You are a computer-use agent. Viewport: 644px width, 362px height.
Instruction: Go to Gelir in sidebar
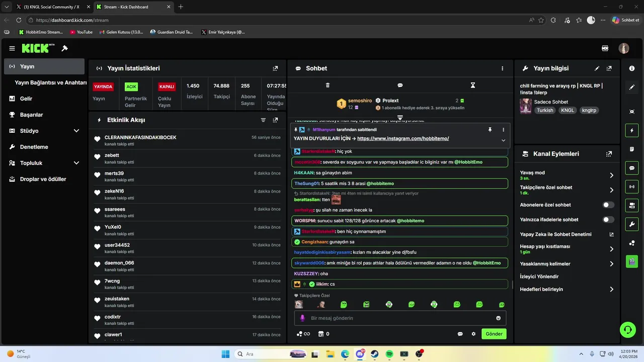(x=44, y=99)
